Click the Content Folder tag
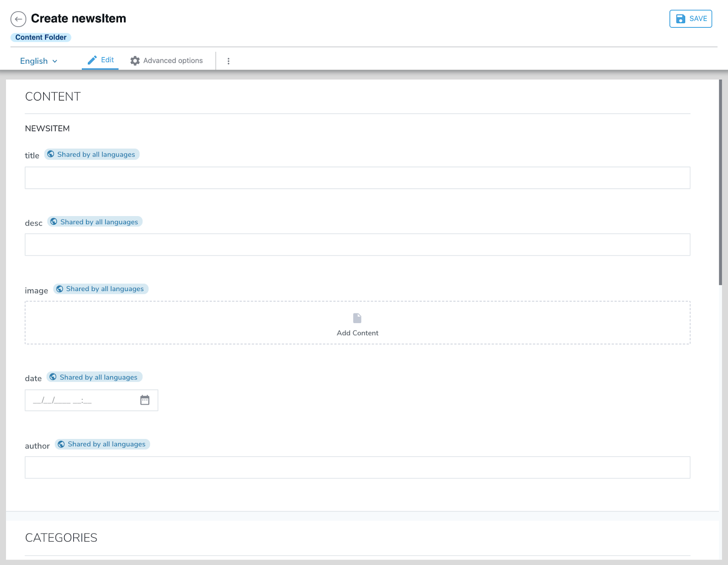728x565 pixels. pyautogui.click(x=41, y=37)
